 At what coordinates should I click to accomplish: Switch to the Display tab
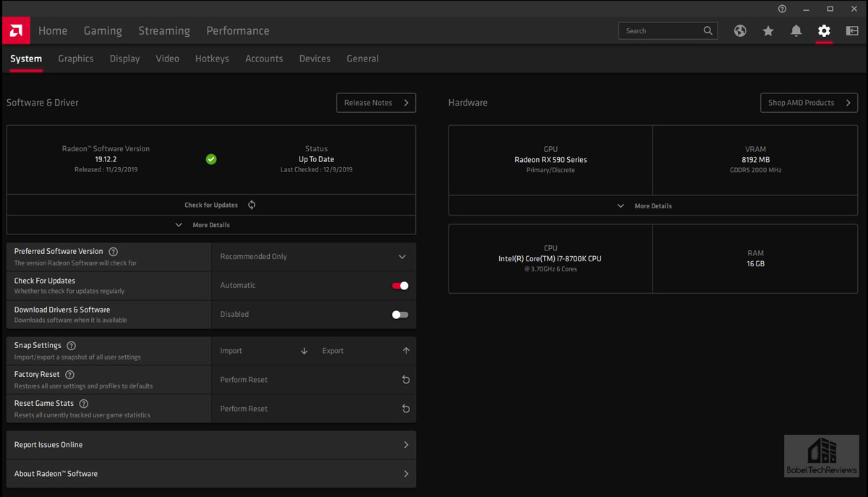pos(124,59)
